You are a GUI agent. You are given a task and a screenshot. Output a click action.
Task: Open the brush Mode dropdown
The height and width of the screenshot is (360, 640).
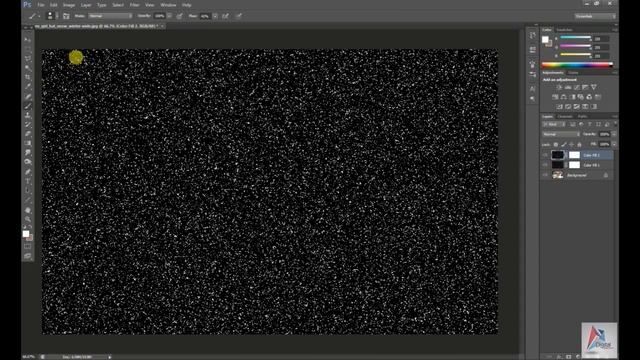[110, 16]
